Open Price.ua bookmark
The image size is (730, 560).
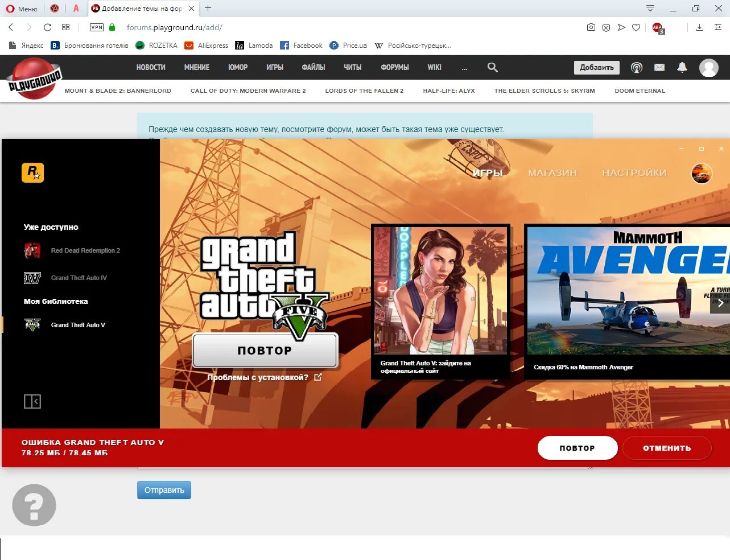pyautogui.click(x=348, y=46)
